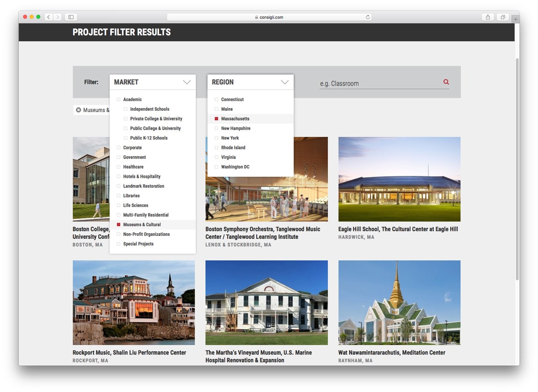Uncheck Massachusetts region checkbox
The image size is (538, 392).
coord(217,119)
